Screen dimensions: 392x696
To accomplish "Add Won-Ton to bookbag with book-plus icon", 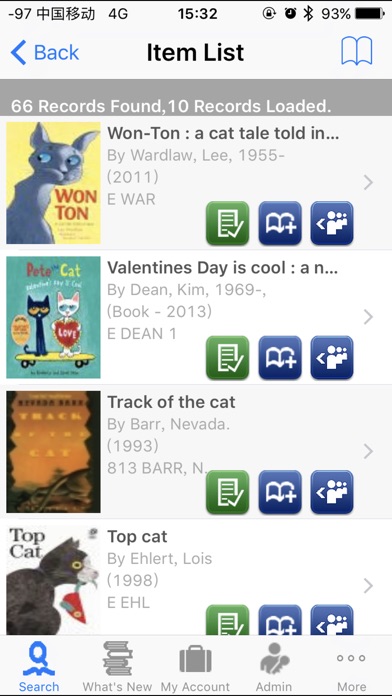I will point(280,223).
